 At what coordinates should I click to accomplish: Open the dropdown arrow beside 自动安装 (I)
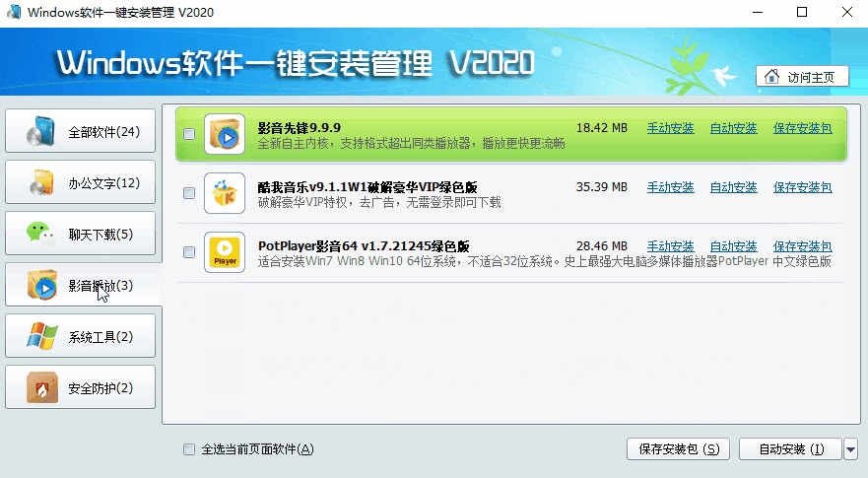pos(851,449)
